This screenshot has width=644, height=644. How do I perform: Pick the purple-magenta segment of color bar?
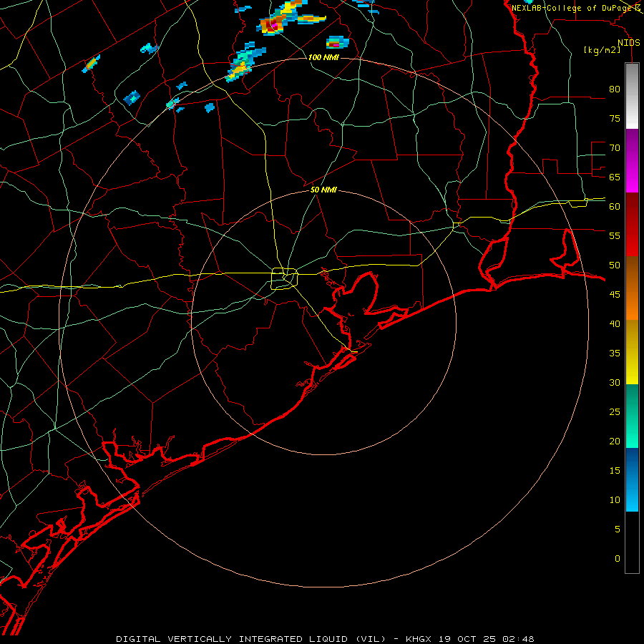(x=632, y=160)
